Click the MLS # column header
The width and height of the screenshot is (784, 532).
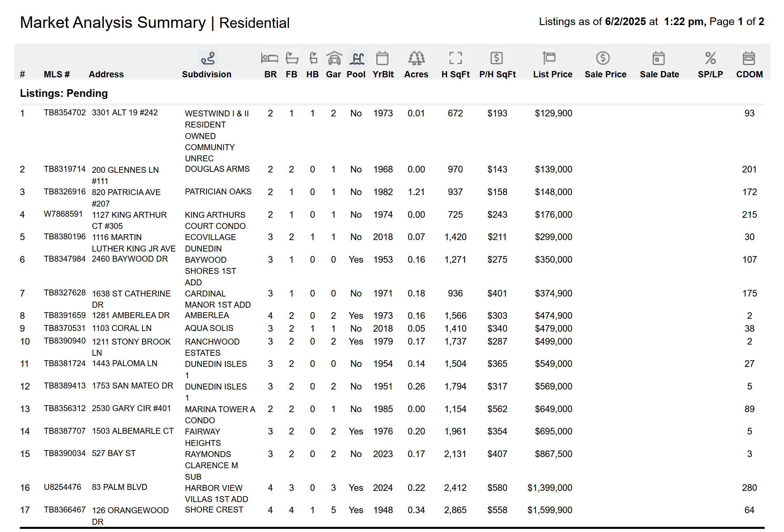coord(57,74)
